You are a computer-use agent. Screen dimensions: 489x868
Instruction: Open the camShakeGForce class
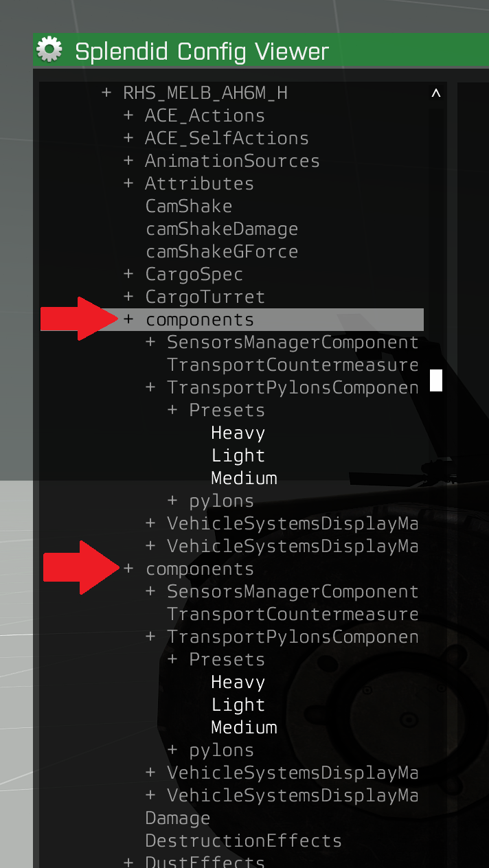pyautogui.click(x=222, y=251)
